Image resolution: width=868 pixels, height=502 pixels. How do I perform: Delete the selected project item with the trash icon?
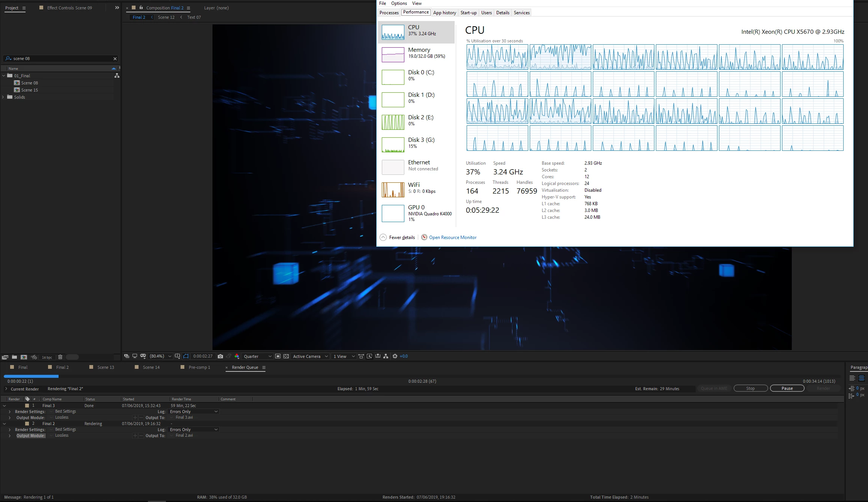[60, 357]
